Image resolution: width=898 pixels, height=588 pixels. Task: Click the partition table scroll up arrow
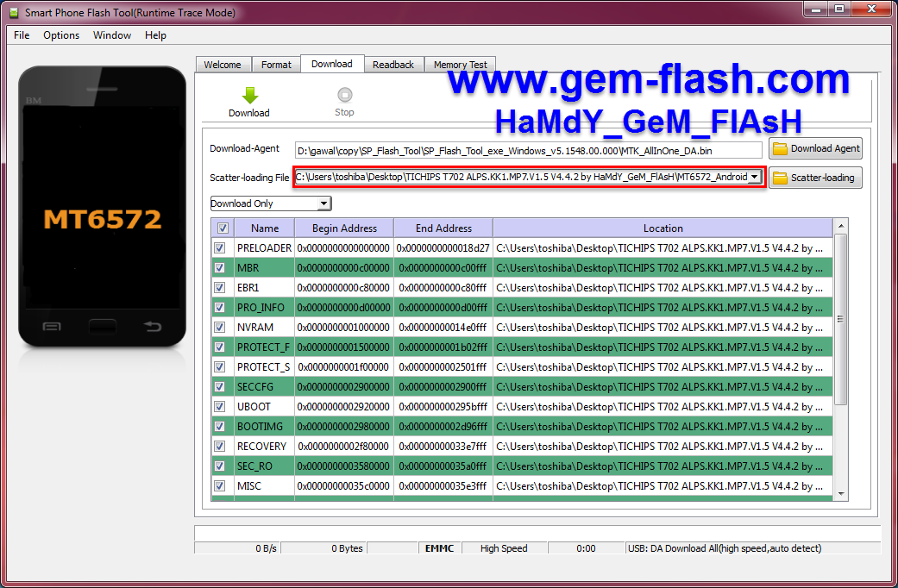pyautogui.click(x=841, y=226)
